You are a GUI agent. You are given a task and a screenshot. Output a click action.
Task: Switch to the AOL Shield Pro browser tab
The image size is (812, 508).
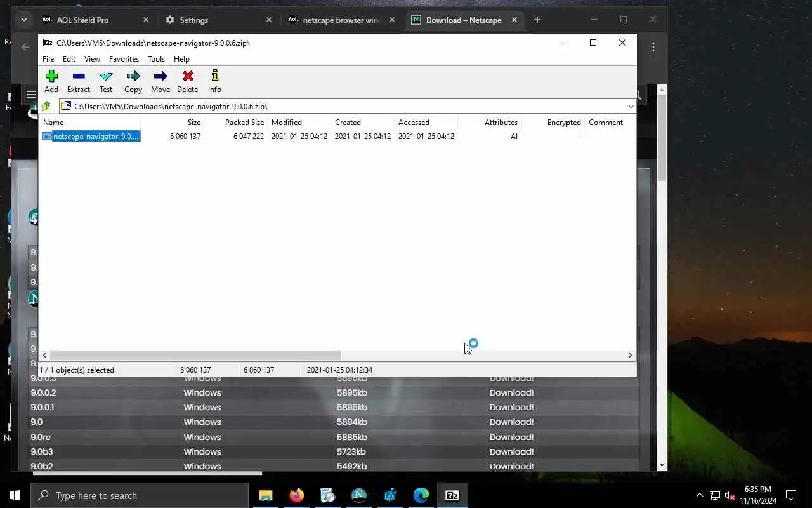(x=94, y=20)
